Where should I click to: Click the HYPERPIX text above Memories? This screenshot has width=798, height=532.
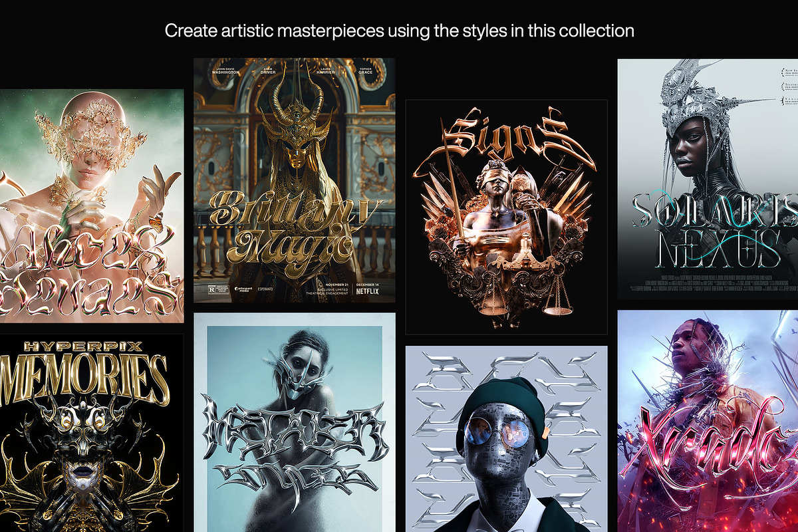pos(83,346)
